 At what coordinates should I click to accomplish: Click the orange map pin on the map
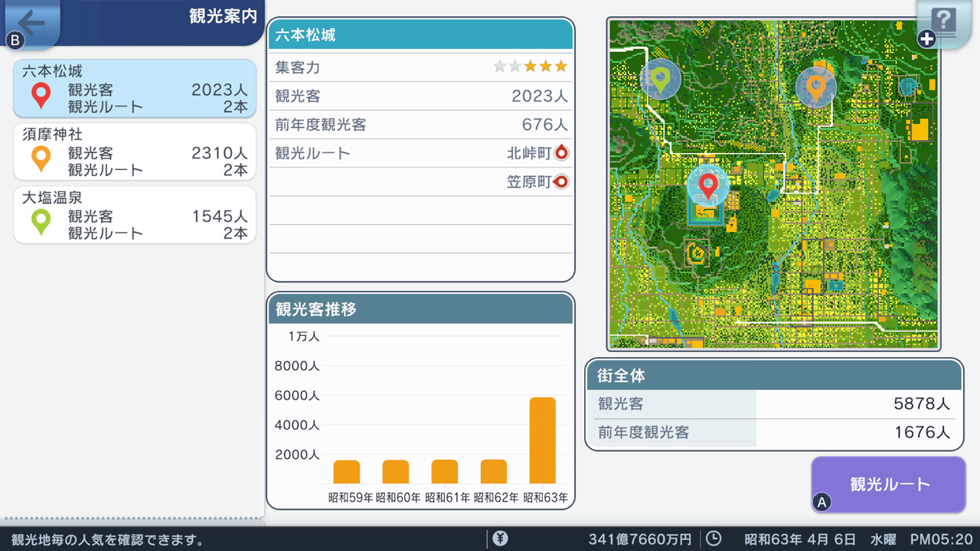tap(815, 86)
